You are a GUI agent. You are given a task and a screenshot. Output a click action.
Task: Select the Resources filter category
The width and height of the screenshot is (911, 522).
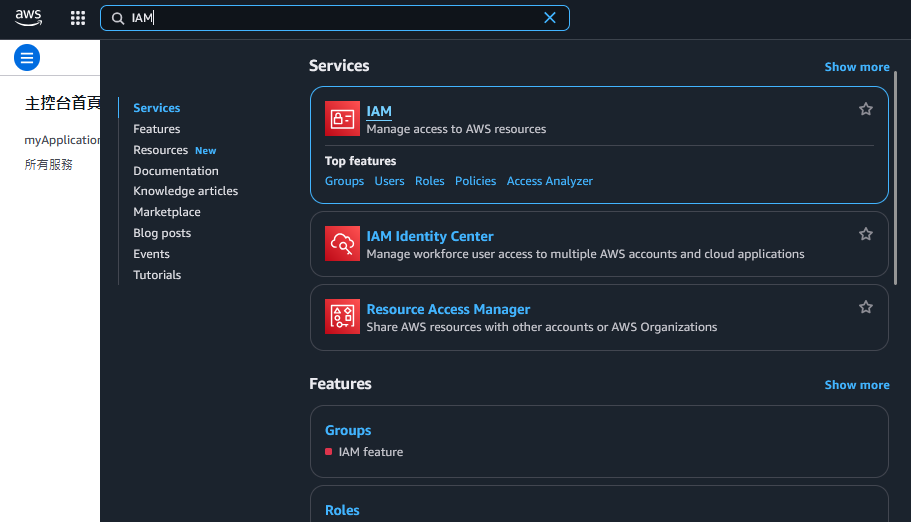pyautogui.click(x=160, y=150)
